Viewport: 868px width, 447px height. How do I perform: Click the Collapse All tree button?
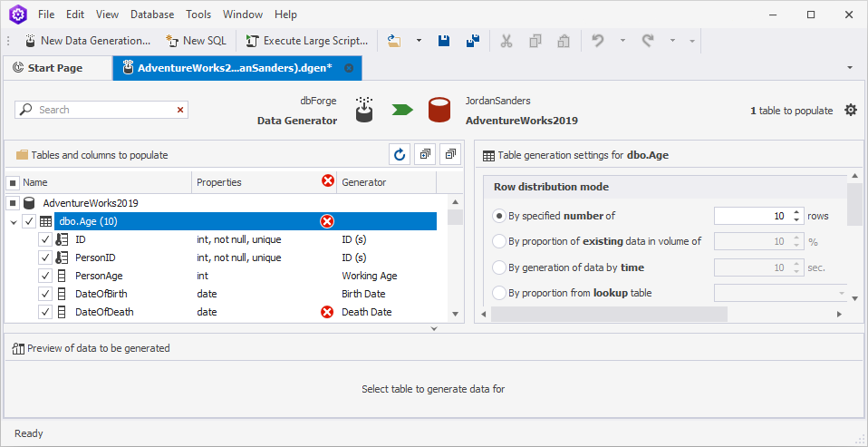(450, 154)
